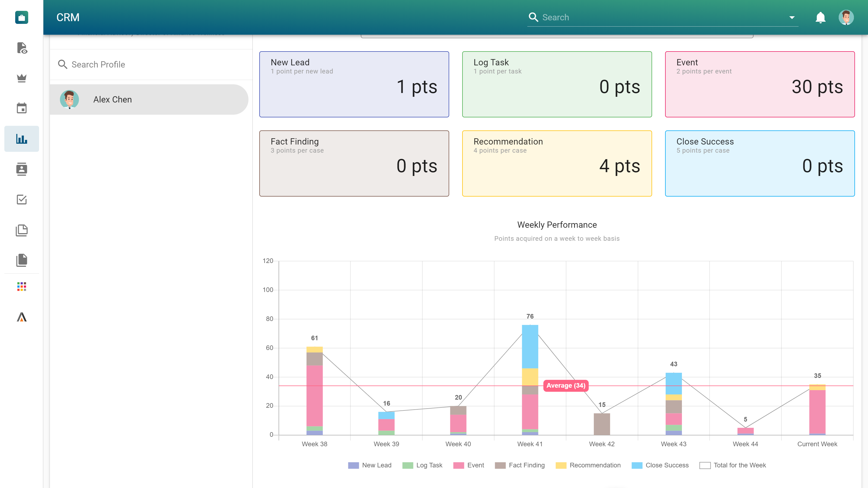Image resolution: width=868 pixels, height=488 pixels.
Task: Toggle Fact Finding legend series
Action: [520, 465]
